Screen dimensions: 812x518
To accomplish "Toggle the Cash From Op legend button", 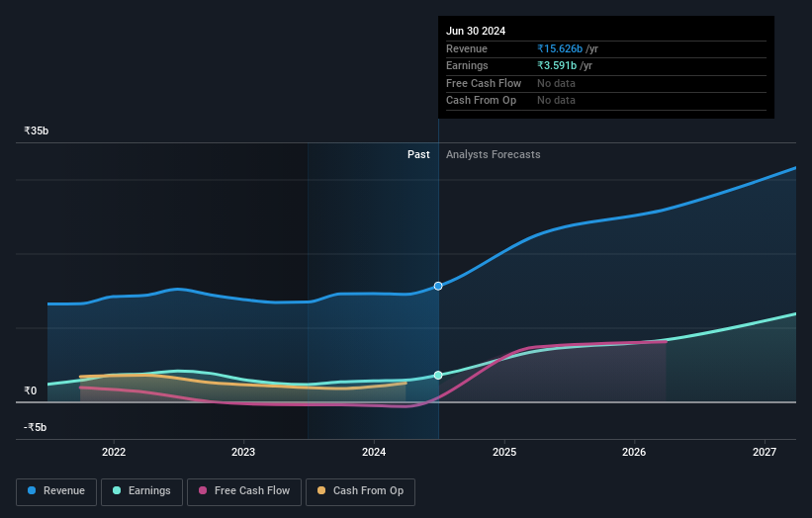I will [x=360, y=491].
